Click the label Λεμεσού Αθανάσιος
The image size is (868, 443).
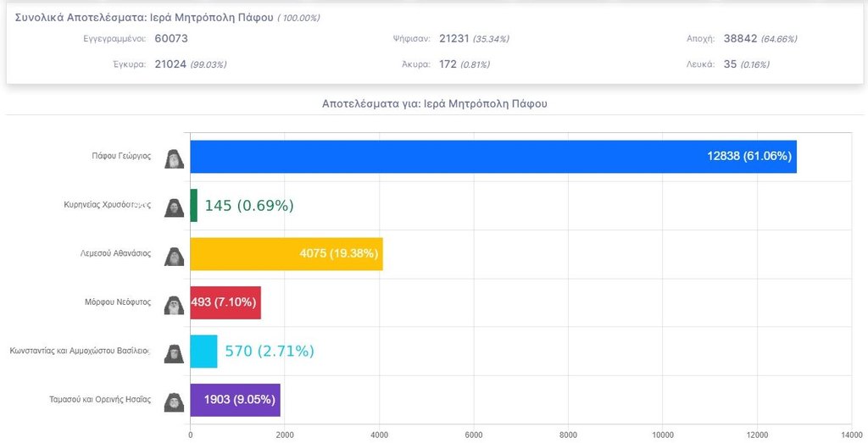click(x=115, y=254)
